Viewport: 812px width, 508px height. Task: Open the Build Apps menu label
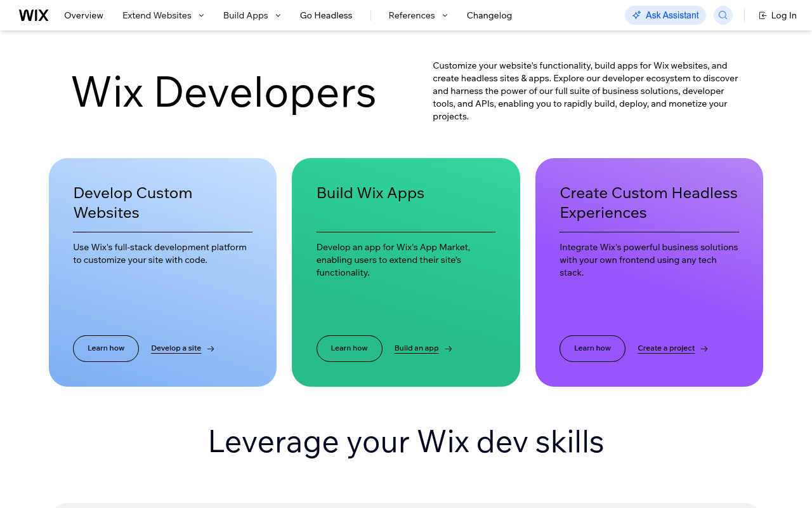(246, 15)
